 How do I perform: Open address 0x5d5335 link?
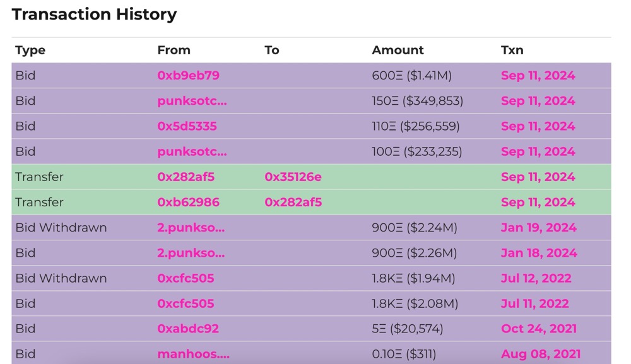[187, 126]
